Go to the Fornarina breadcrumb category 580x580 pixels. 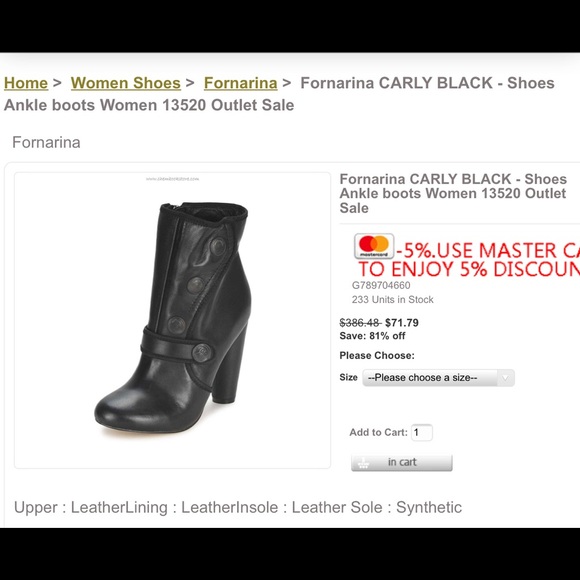point(240,83)
